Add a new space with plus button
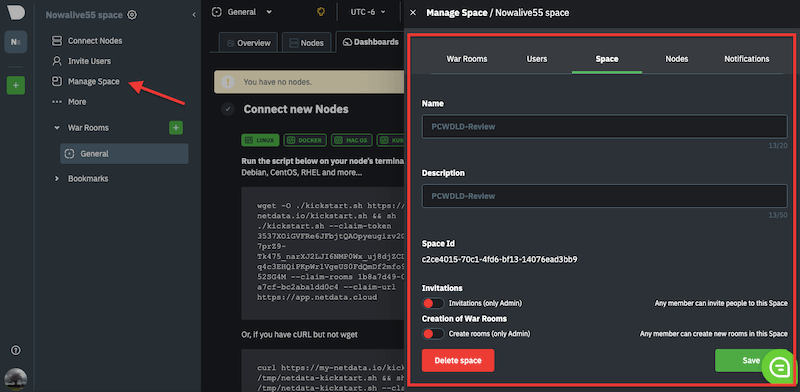The image size is (800, 392). click(x=15, y=85)
